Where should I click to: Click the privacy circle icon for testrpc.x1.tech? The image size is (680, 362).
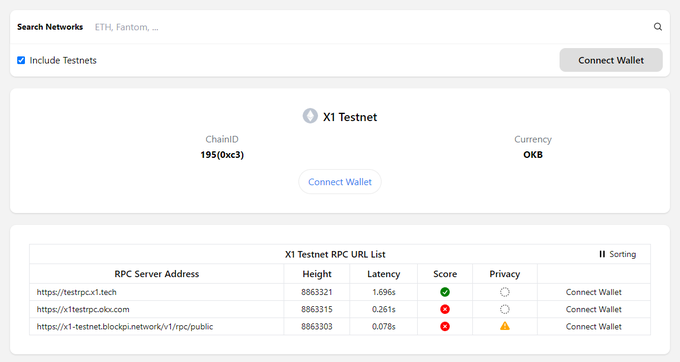pyautogui.click(x=504, y=292)
